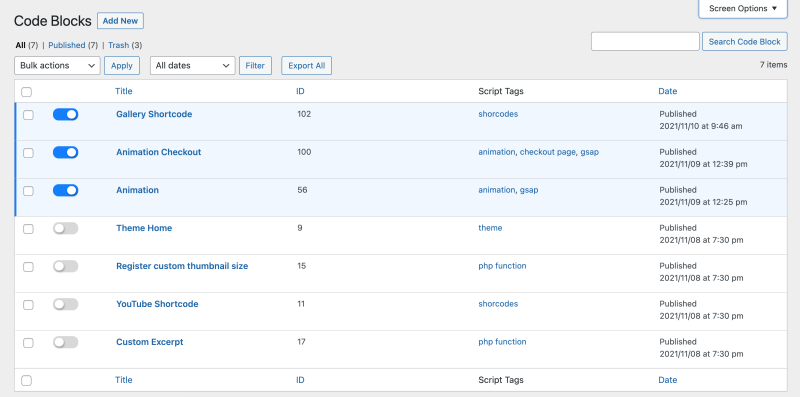This screenshot has width=800, height=397.
Task: Select the Gallery Shortcode row checkbox
Action: (x=28, y=115)
